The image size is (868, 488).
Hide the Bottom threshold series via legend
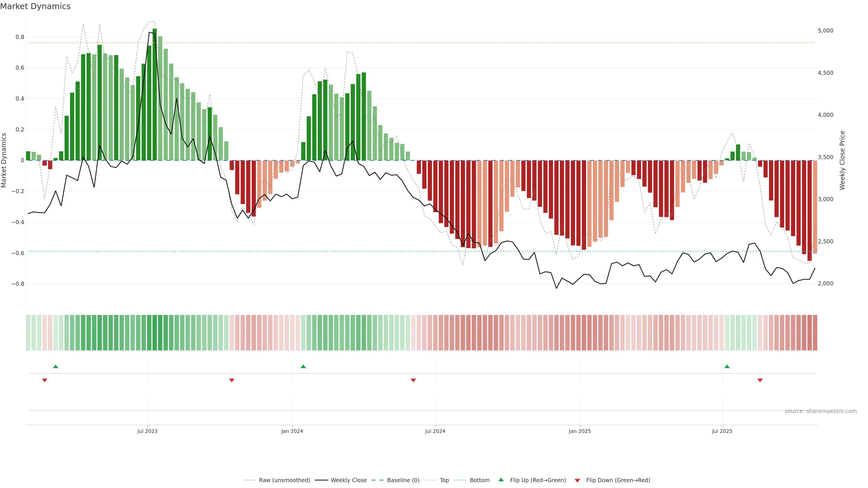[479, 480]
